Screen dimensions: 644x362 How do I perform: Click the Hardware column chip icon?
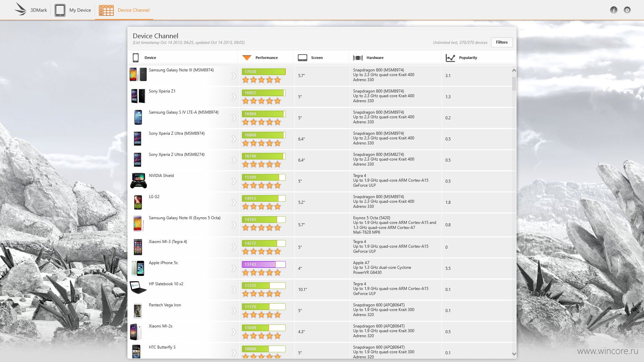point(358,58)
